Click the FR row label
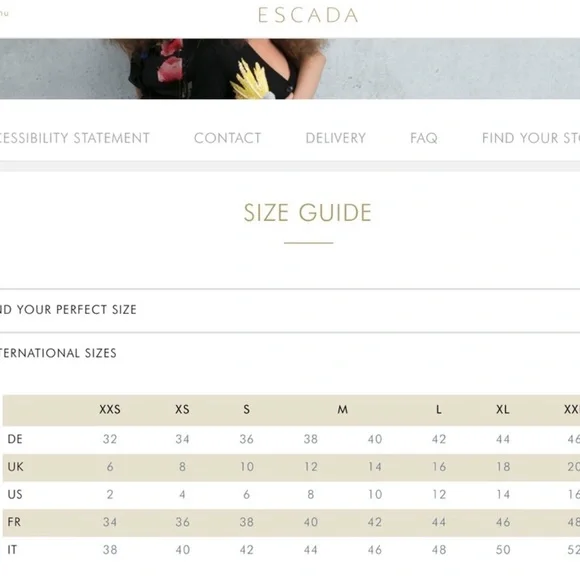This screenshot has height=580, width=580. [14, 522]
